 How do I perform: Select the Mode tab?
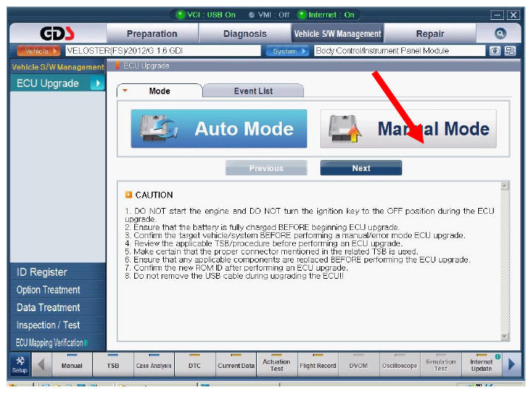click(159, 91)
